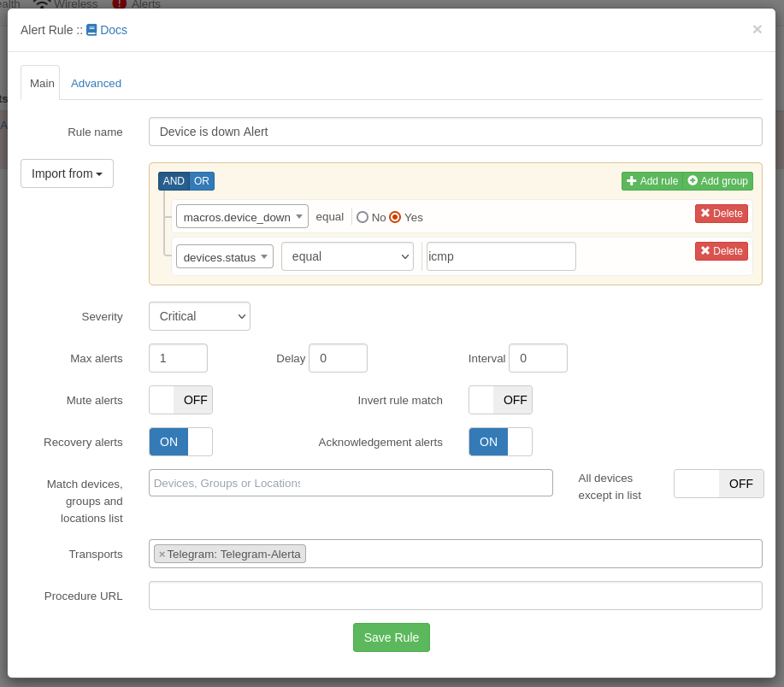
Task: Toggle the Mute alerts switch
Action: click(180, 400)
